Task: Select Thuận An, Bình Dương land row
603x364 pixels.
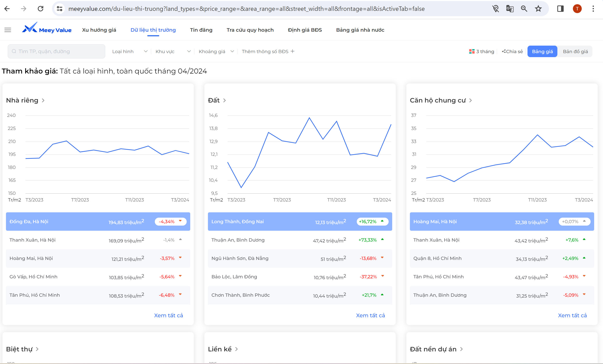Action: click(x=300, y=240)
